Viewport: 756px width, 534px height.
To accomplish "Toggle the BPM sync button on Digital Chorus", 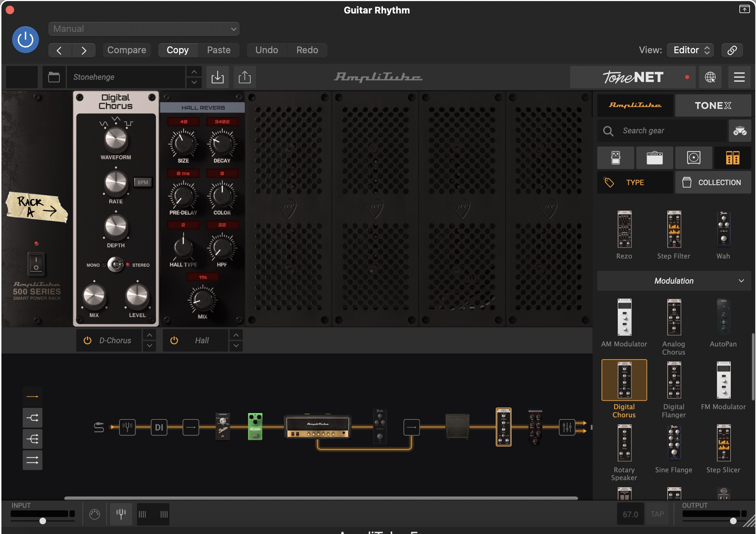I will tap(143, 182).
